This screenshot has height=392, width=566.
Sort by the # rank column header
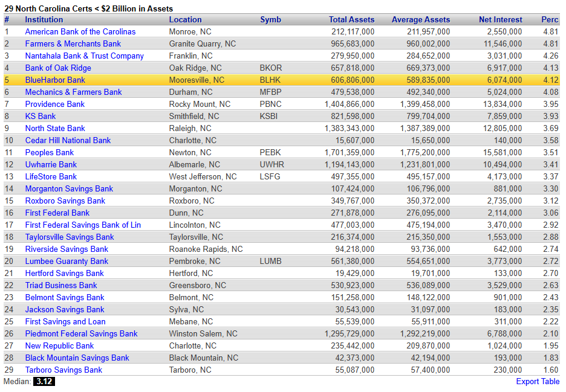pos(7,20)
